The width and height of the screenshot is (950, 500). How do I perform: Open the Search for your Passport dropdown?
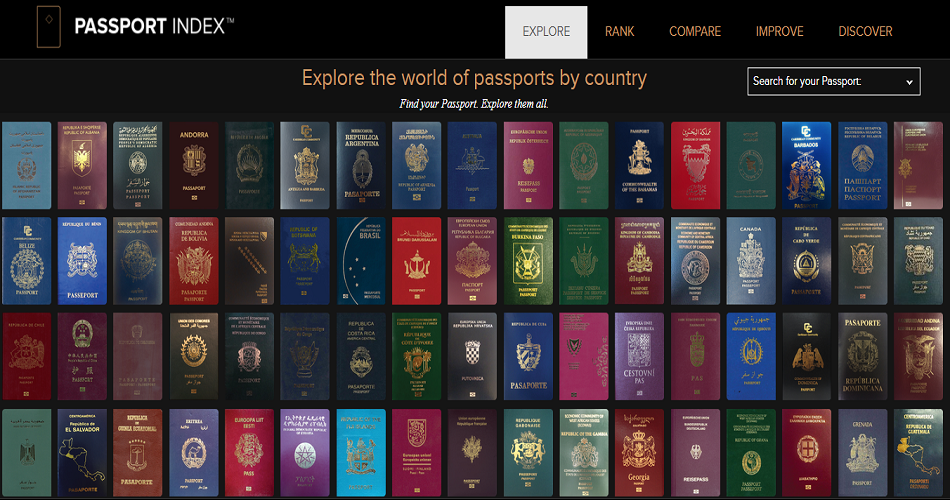click(x=834, y=81)
